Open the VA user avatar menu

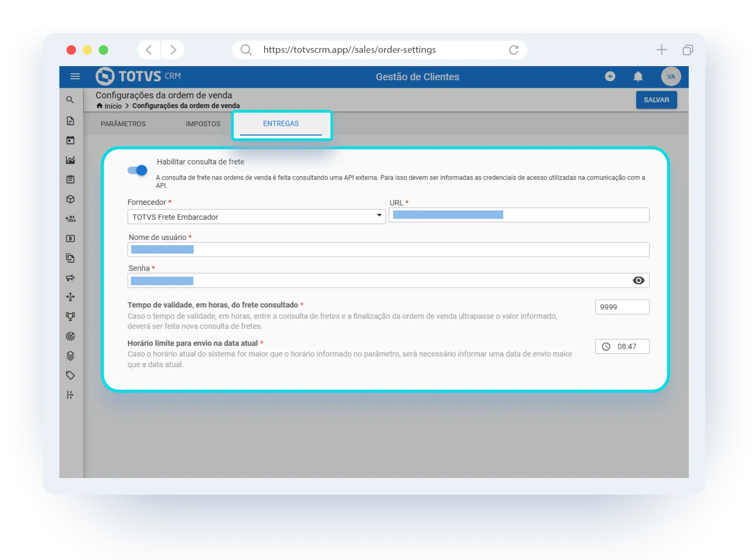click(x=671, y=76)
